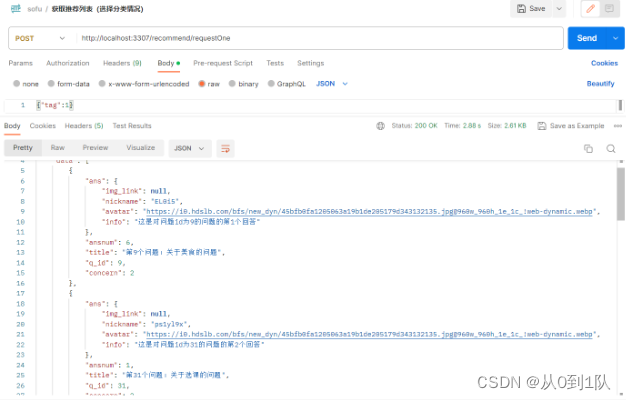Open the request Settings tab

311,63
